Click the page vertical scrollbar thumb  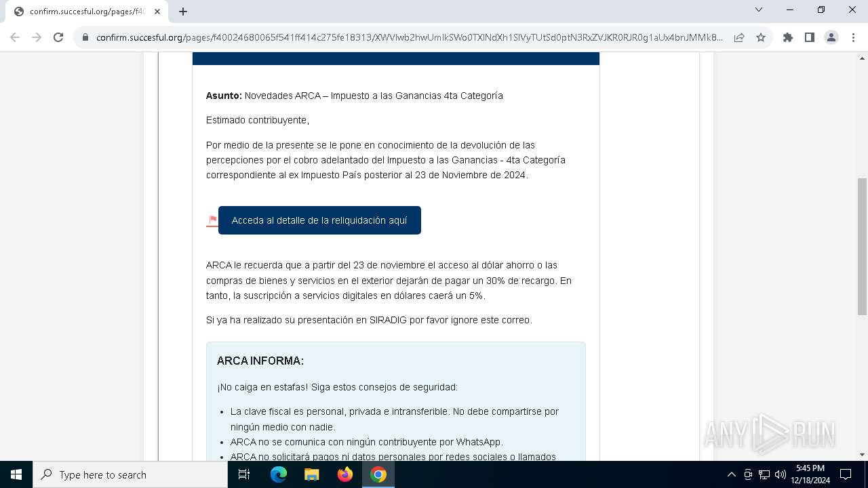click(862, 246)
